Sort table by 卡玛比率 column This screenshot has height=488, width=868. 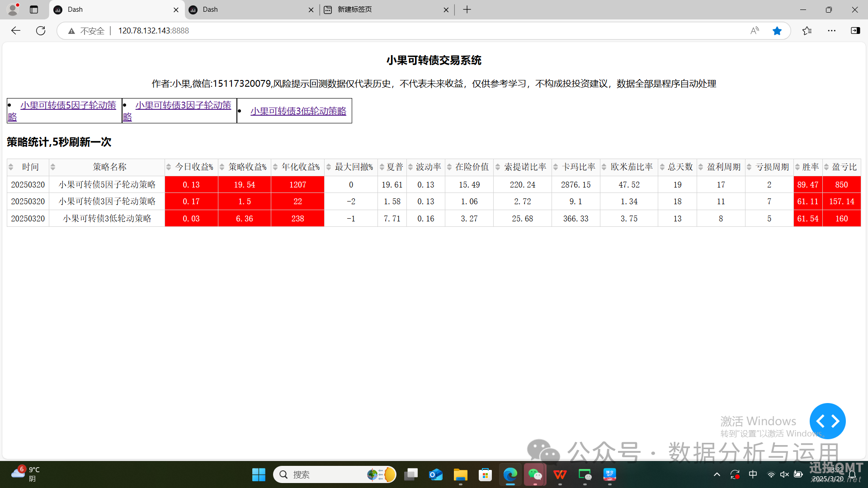[556, 167]
